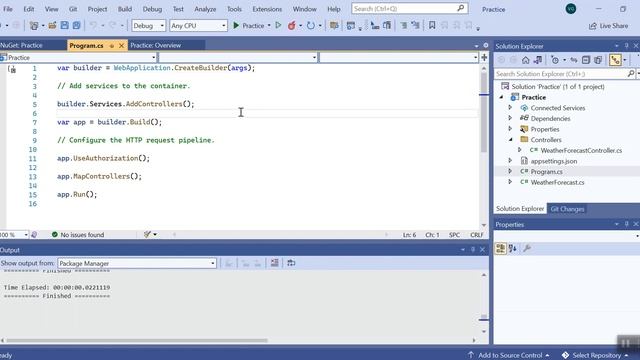640x360 pixels.
Task: Click the Live Share button
Action: point(609,26)
